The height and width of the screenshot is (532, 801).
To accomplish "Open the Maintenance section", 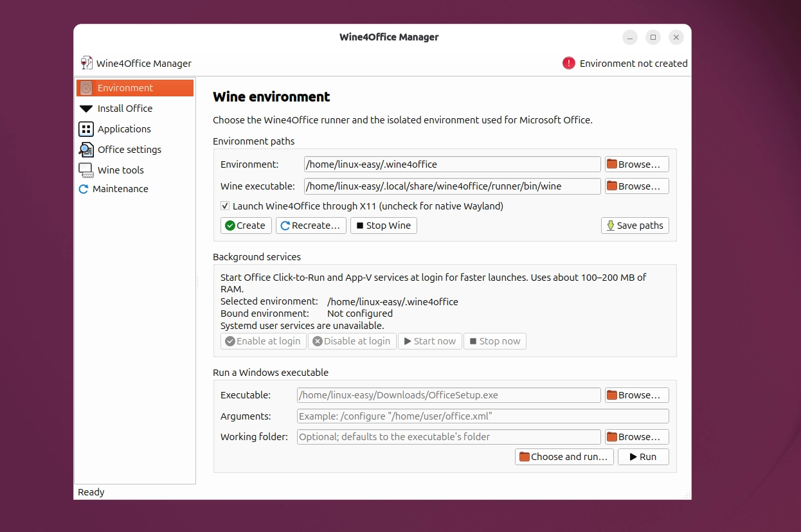I will click(x=135, y=189).
